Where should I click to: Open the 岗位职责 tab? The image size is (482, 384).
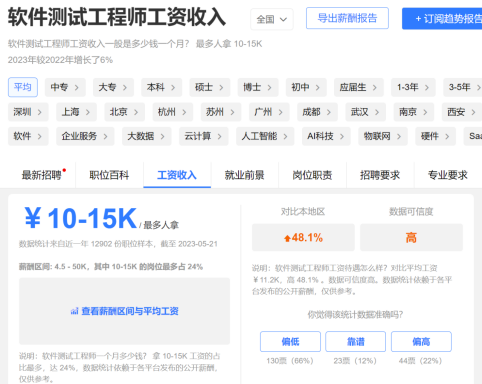pos(312,175)
